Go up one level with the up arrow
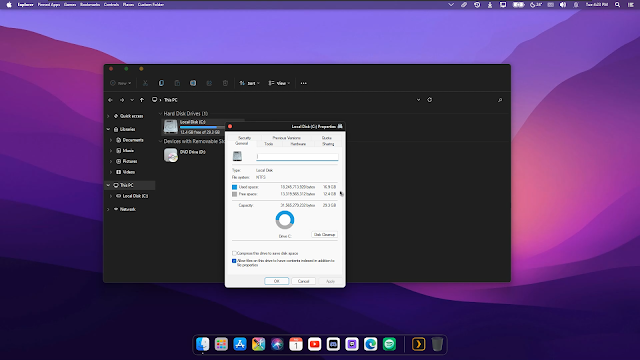The width and height of the screenshot is (640, 360). pos(142,100)
